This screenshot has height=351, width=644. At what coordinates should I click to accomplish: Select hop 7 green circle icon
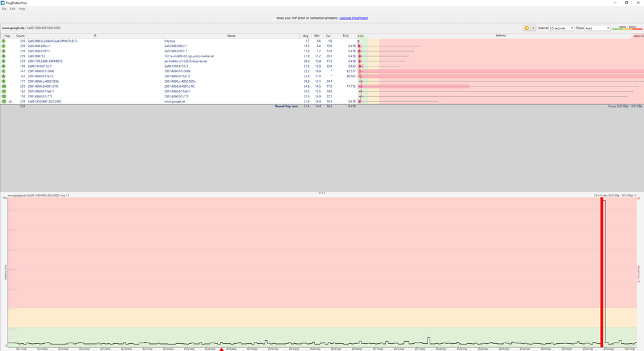4,71
